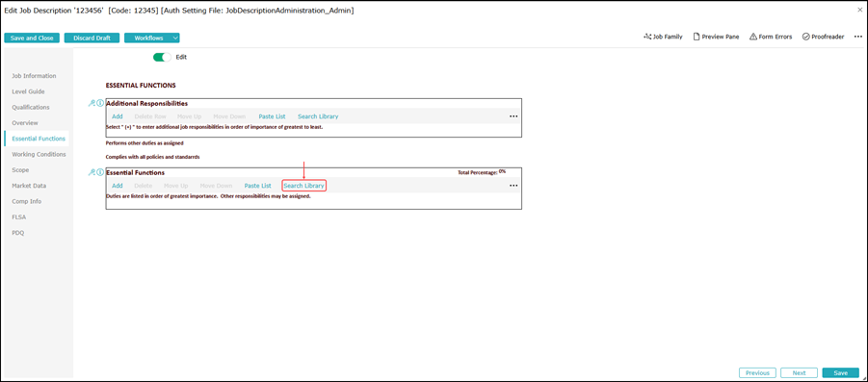Click the Next button
Viewport: 868px width, 382px height.
tap(799, 372)
